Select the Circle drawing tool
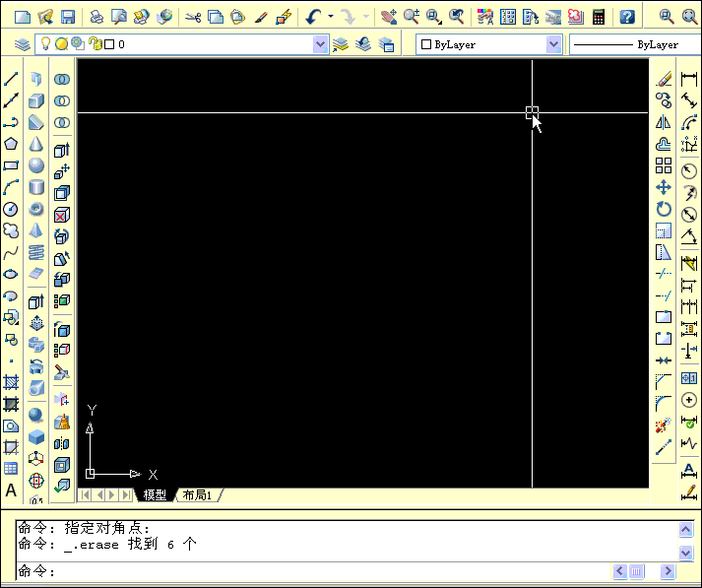 [11, 209]
